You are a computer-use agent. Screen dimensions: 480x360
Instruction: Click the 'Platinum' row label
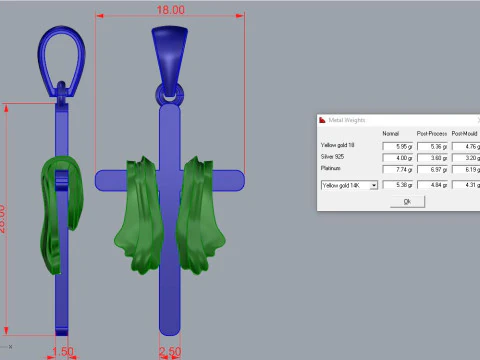331,168
